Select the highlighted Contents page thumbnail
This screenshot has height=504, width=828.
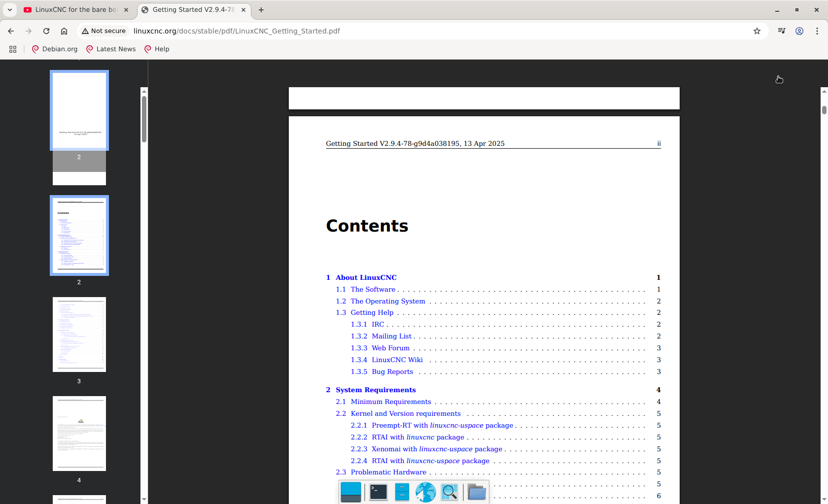(79, 235)
